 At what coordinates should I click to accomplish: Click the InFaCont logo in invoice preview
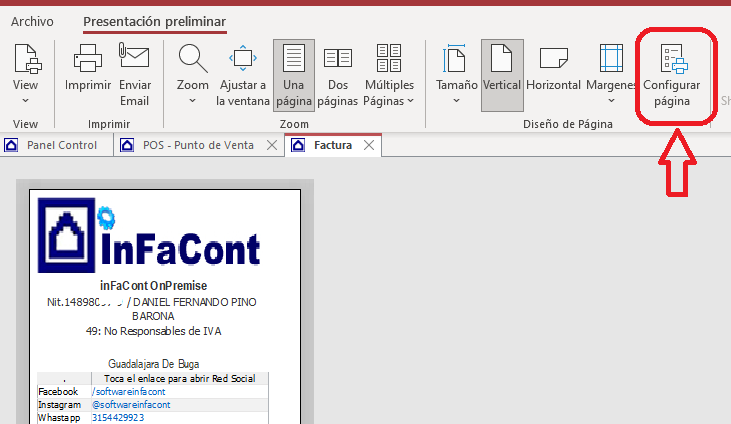click(150, 236)
